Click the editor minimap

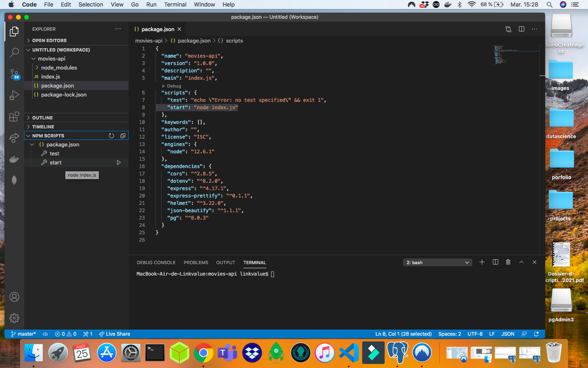(516, 55)
